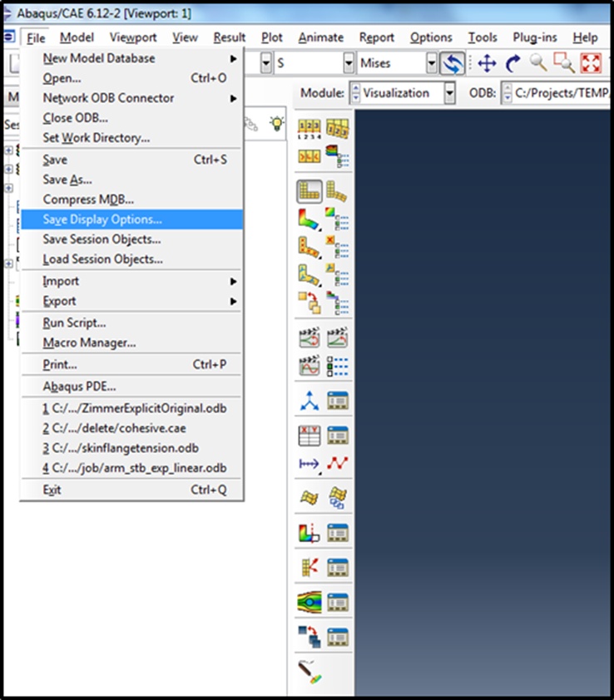Open Network ODB Connector submenu

132,98
